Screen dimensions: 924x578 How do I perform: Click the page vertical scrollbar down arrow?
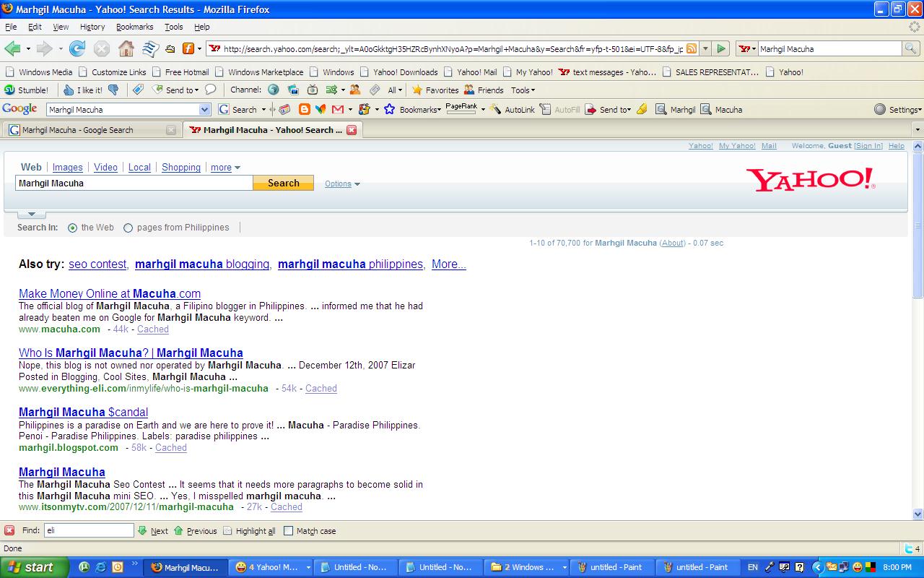click(x=918, y=514)
